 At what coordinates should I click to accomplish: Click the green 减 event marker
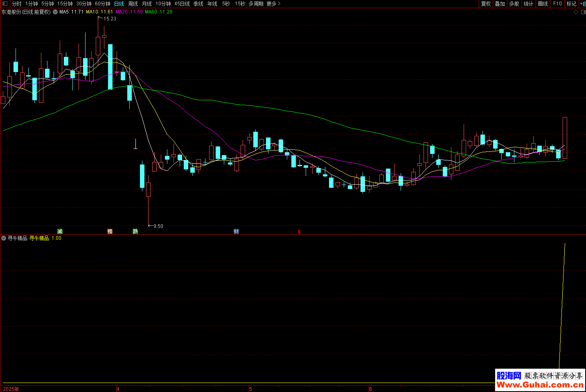(60, 232)
